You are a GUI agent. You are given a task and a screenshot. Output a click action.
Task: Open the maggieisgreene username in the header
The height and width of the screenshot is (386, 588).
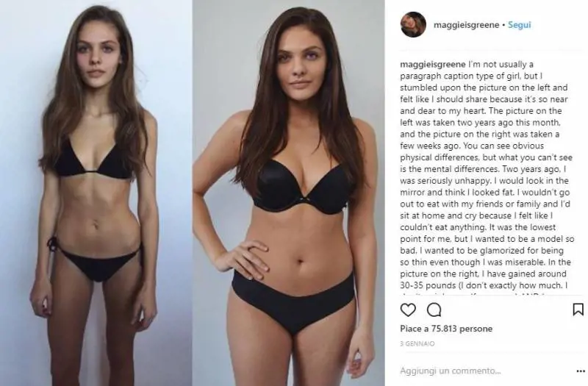(x=466, y=25)
